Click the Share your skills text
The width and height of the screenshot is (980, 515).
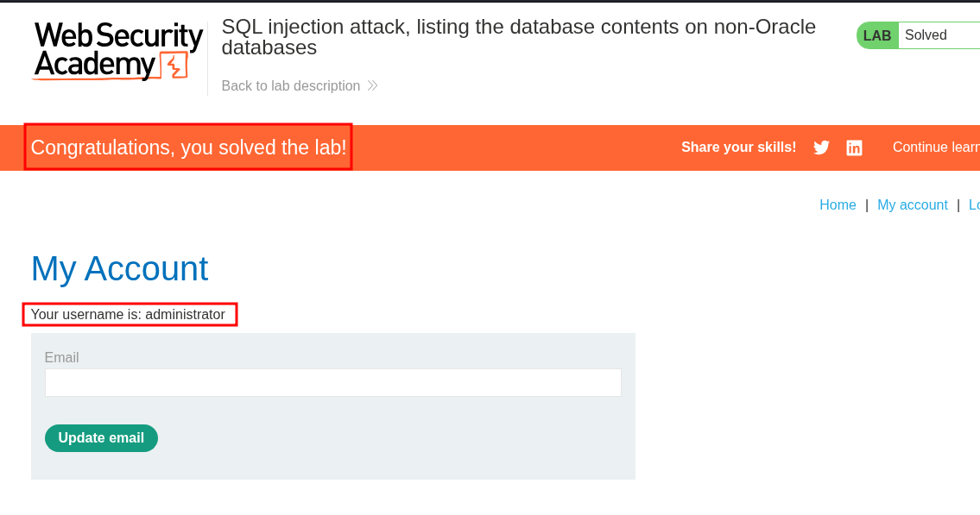[738, 148]
